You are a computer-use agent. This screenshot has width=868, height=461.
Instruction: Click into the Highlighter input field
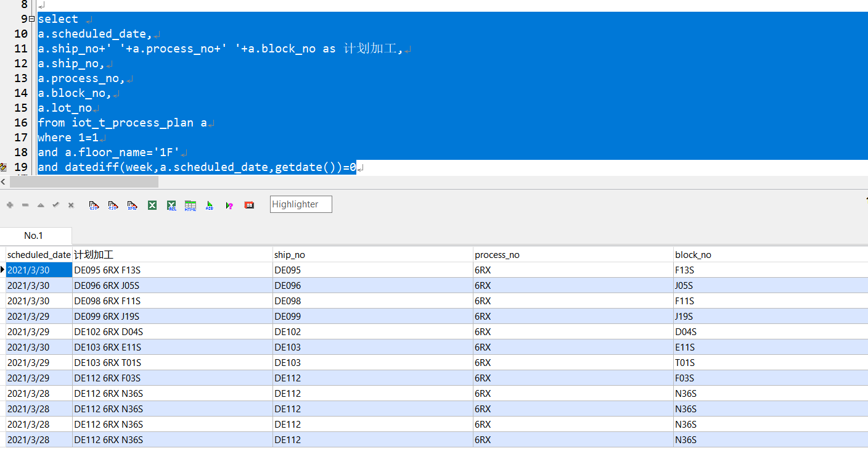point(301,204)
